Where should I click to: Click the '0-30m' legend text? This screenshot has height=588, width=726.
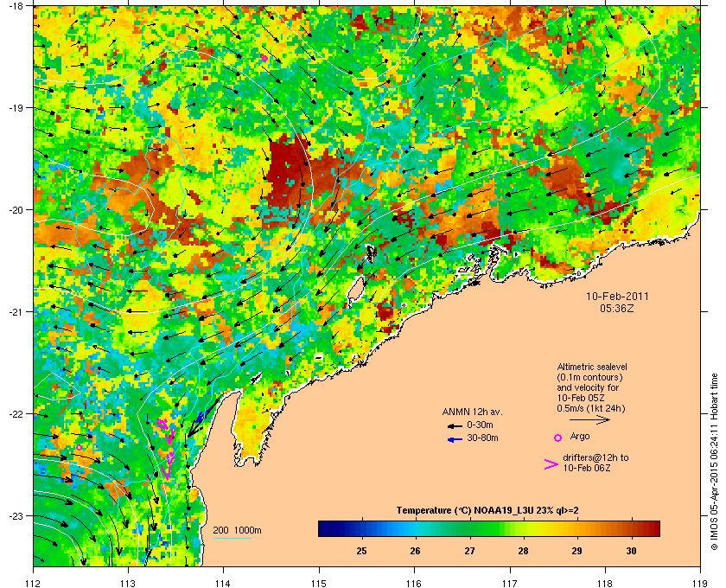480,425
